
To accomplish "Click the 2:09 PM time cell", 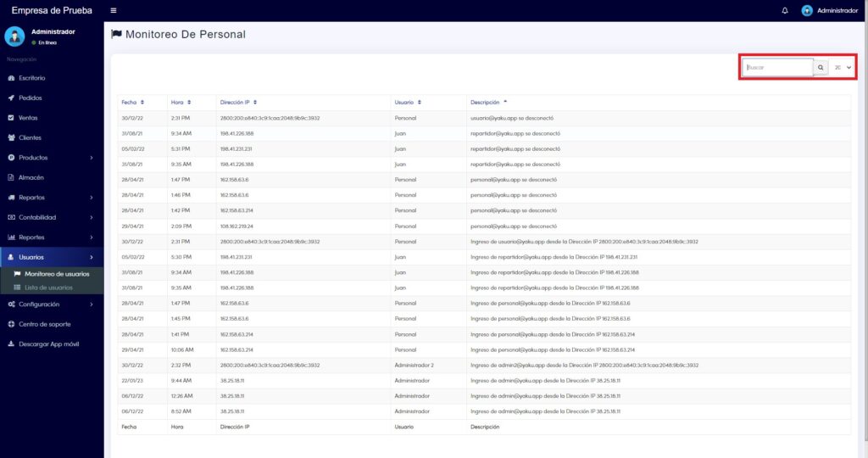I will 181,226.
